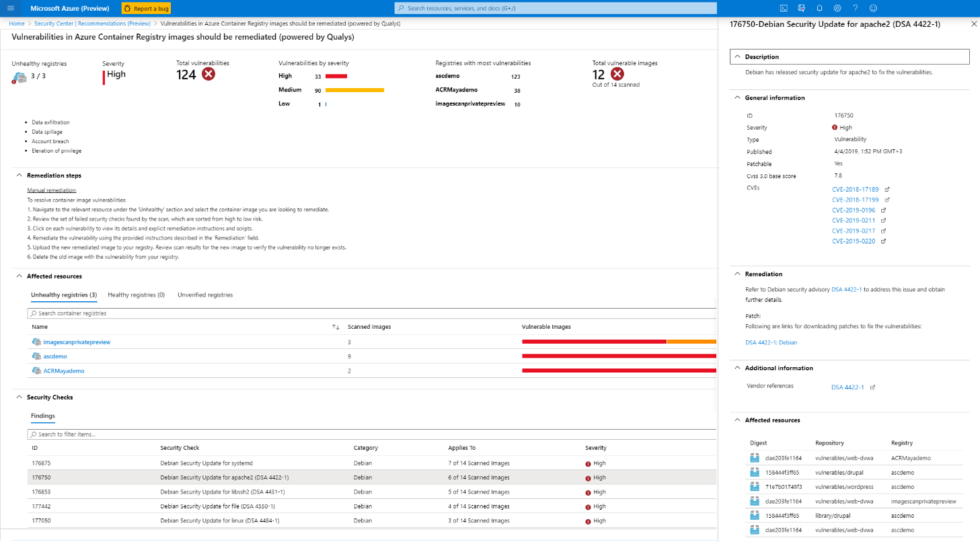Viewport: 980px width, 542px height.
Task: Select the file (DSA 4550-1) finding
Action: (x=372, y=506)
